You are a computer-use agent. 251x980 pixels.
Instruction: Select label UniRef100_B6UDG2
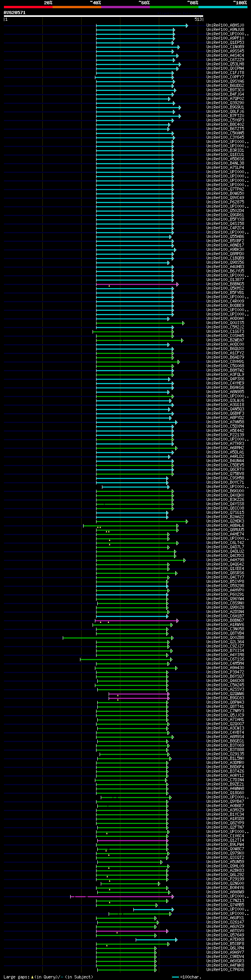tap(225, 86)
